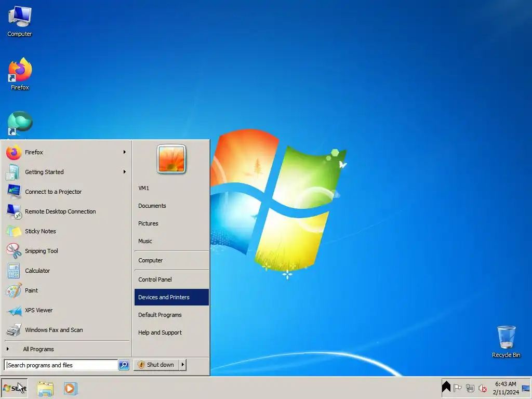Select the Windows Fax and Scan label

click(x=54, y=330)
